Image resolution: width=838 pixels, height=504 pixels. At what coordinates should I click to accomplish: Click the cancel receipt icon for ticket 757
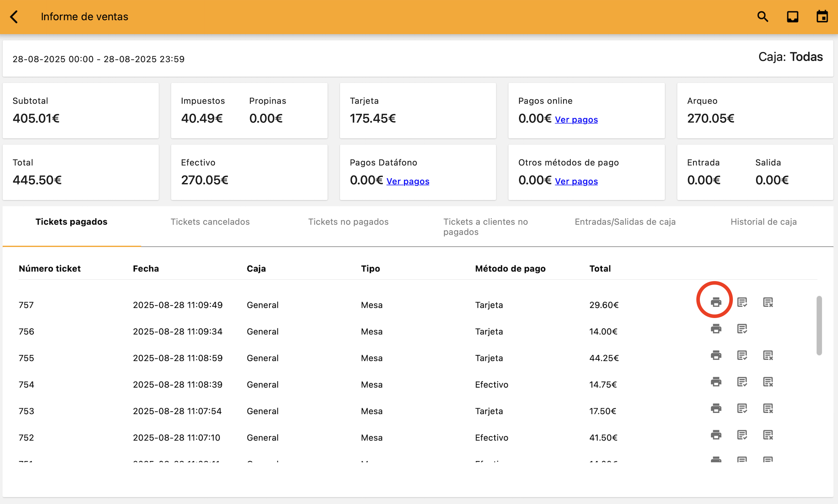768,302
